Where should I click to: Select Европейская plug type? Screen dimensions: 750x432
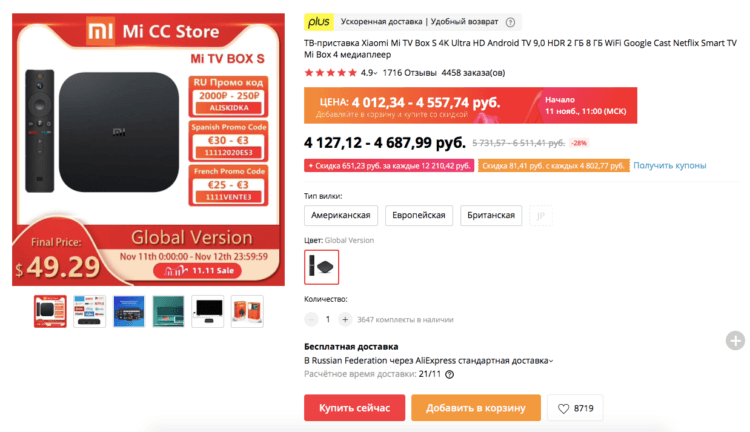419,215
